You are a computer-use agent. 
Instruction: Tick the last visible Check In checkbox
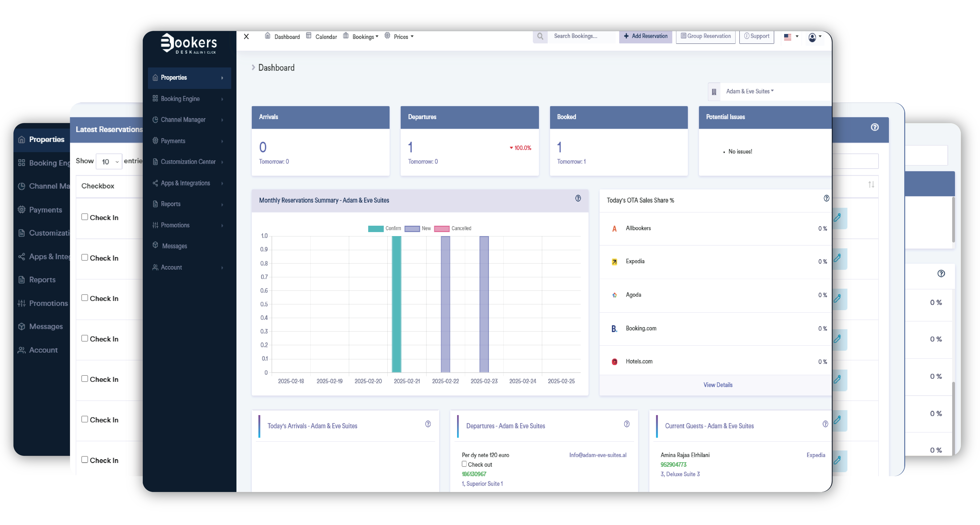coord(85,459)
